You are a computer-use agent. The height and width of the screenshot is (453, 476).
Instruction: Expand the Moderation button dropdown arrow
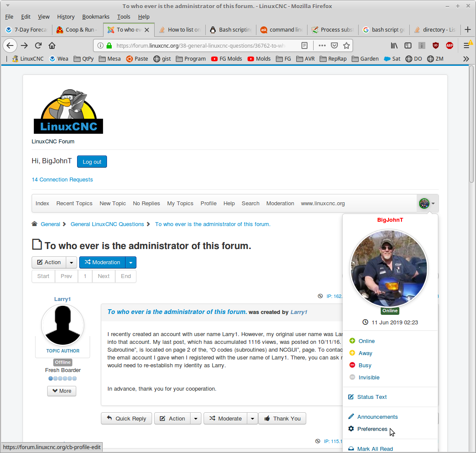(131, 262)
